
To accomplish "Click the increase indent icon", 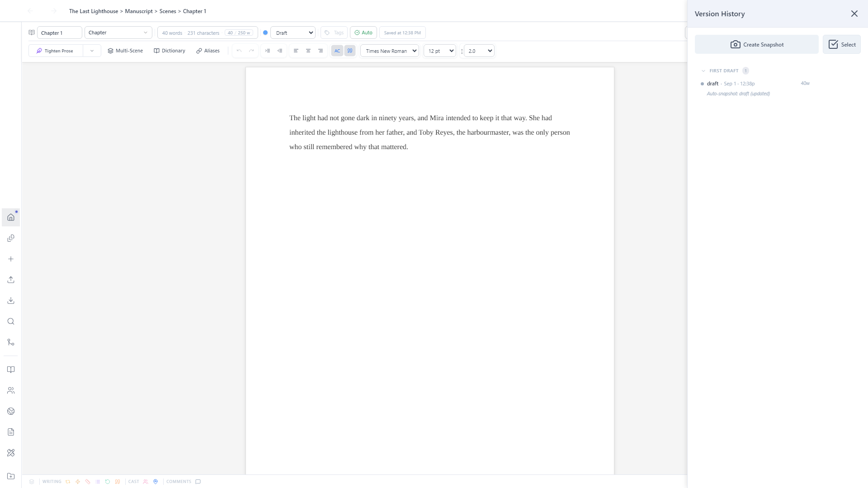I will coord(268,51).
